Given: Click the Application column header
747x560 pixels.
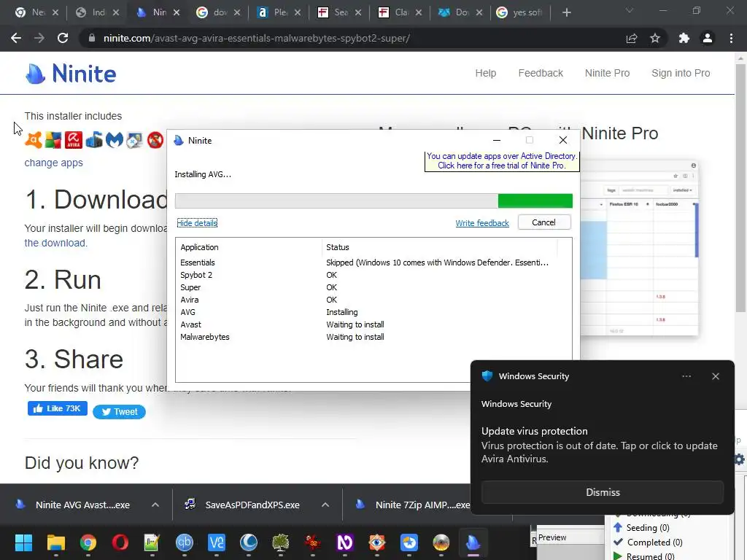Looking at the screenshot, I should coord(199,247).
